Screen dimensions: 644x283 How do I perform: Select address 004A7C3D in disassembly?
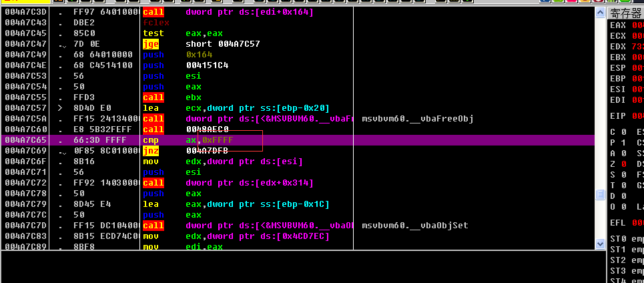click(25, 12)
